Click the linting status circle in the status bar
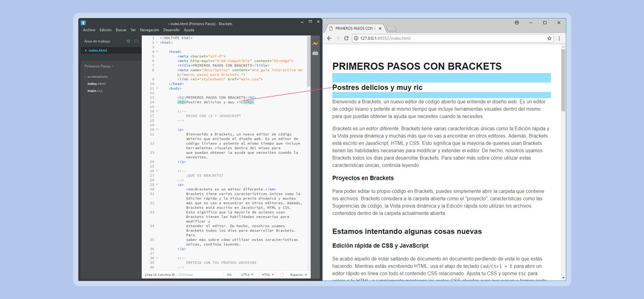Screen dimensions: 644x299 pyautogui.click(x=281, y=275)
